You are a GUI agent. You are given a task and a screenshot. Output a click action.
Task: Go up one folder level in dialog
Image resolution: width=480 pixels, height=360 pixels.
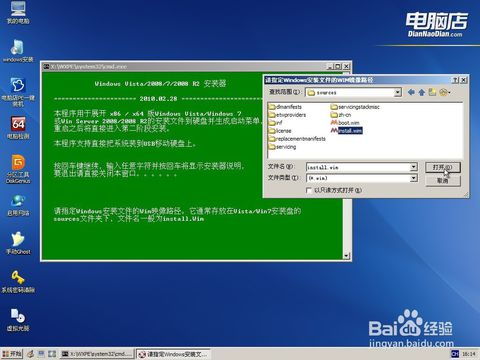(422, 92)
